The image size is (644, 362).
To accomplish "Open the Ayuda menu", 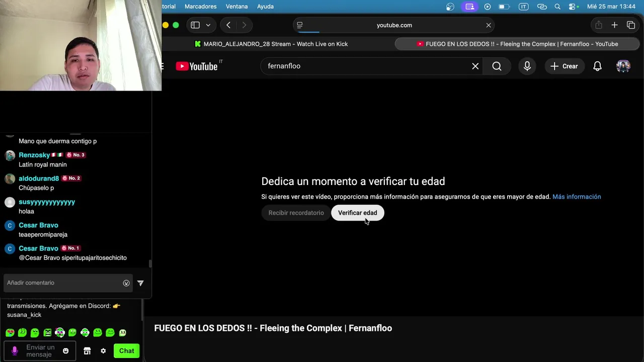I will (265, 7).
